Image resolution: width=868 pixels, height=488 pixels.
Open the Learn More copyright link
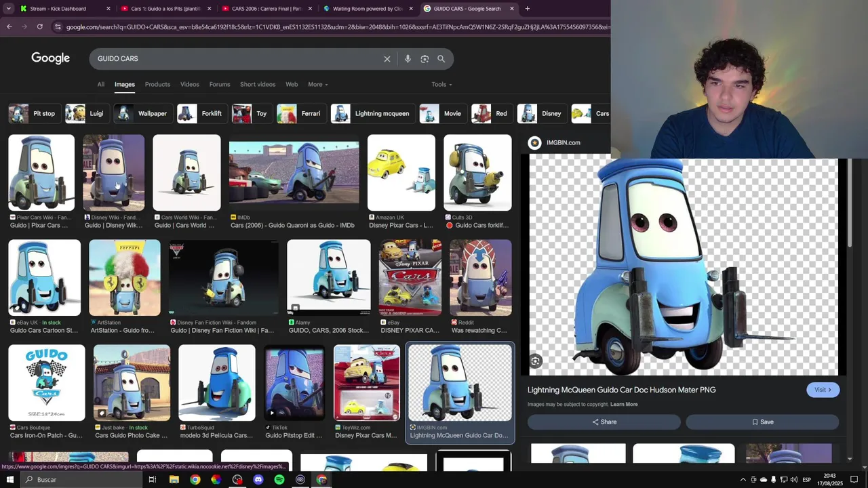(x=624, y=405)
